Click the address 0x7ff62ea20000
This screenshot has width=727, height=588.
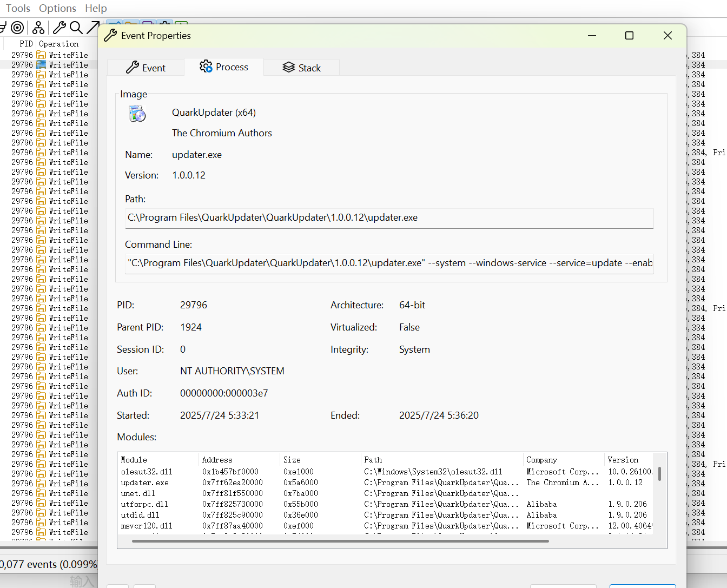pyautogui.click(x=233, y=483)
